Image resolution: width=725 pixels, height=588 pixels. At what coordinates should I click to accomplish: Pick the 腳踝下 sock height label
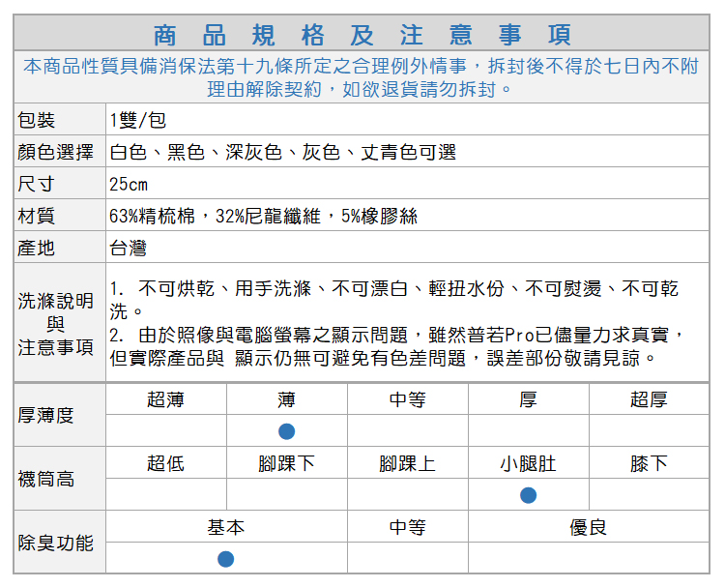[x=286, y=463]
